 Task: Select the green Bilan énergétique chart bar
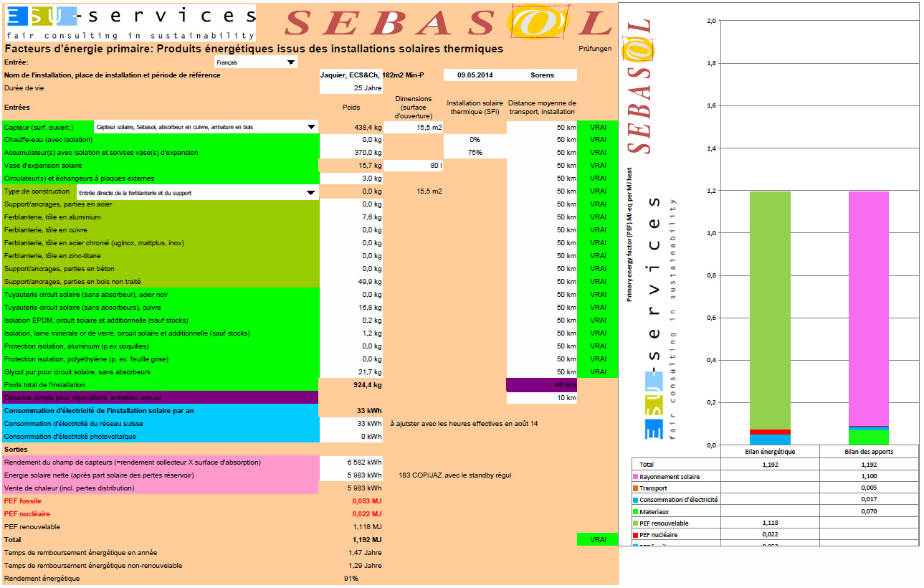coord(770,310)
